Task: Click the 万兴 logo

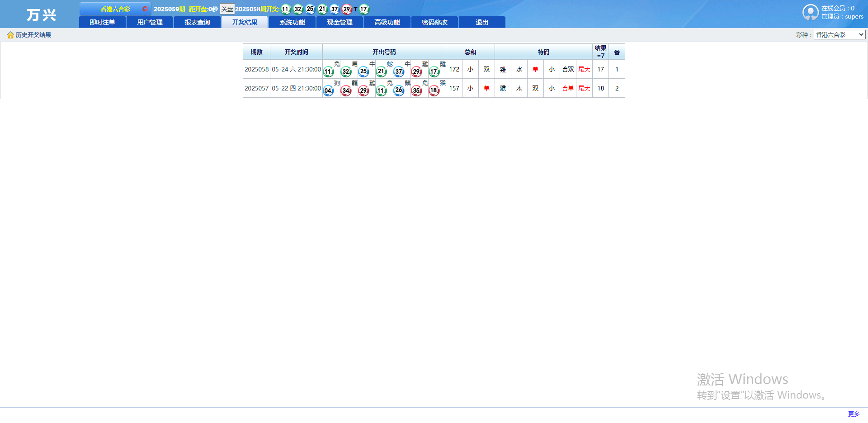Action: pyautogui.click(x=41, y=15)
